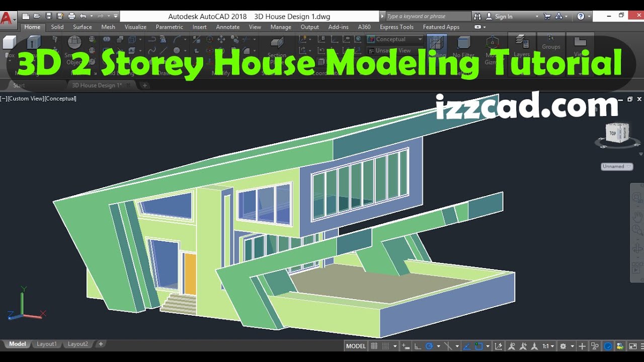
Task: Toggle snap mode in the status bar
Action: (x=386, y=346)
